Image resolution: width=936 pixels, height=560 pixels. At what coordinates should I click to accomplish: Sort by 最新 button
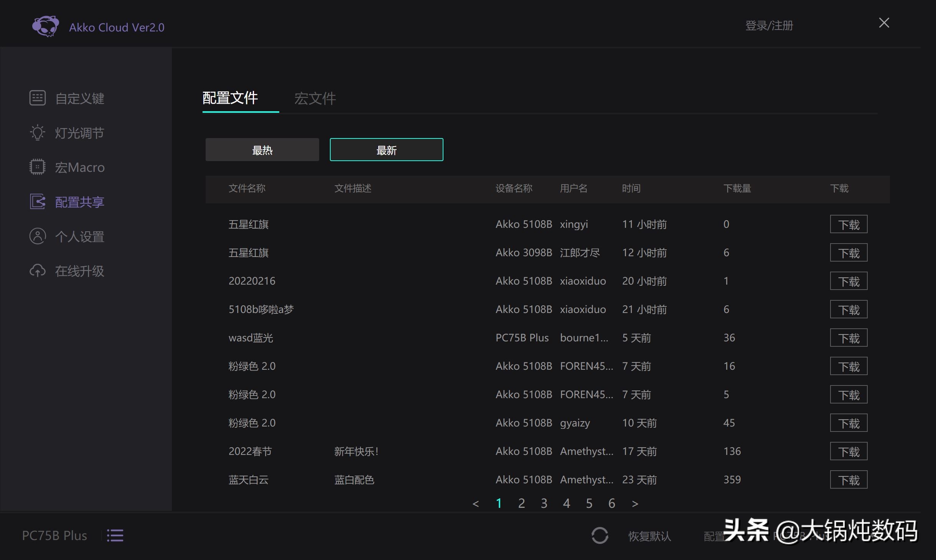click(387, 150)
